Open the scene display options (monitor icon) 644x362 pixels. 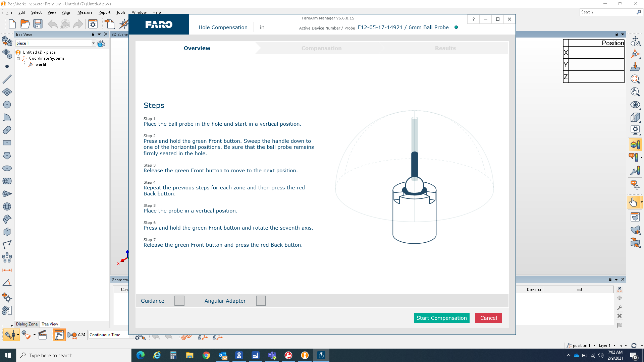coord(635,130)
